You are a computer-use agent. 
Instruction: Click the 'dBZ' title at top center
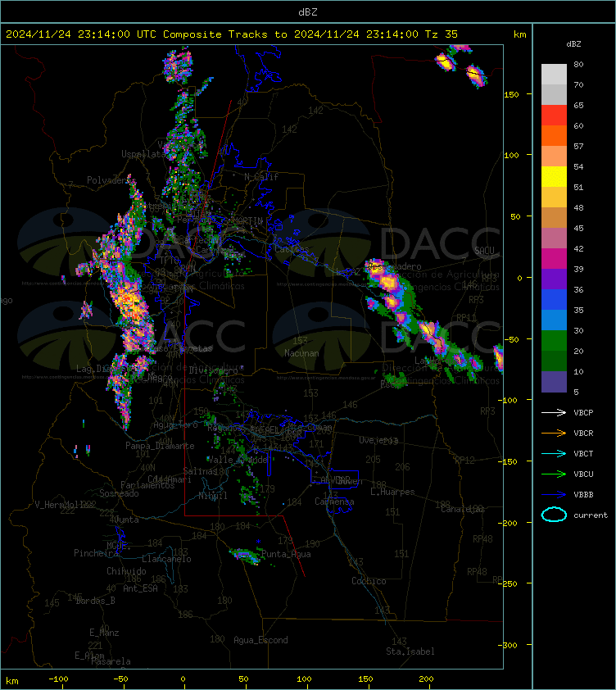(x=307, y=11)
